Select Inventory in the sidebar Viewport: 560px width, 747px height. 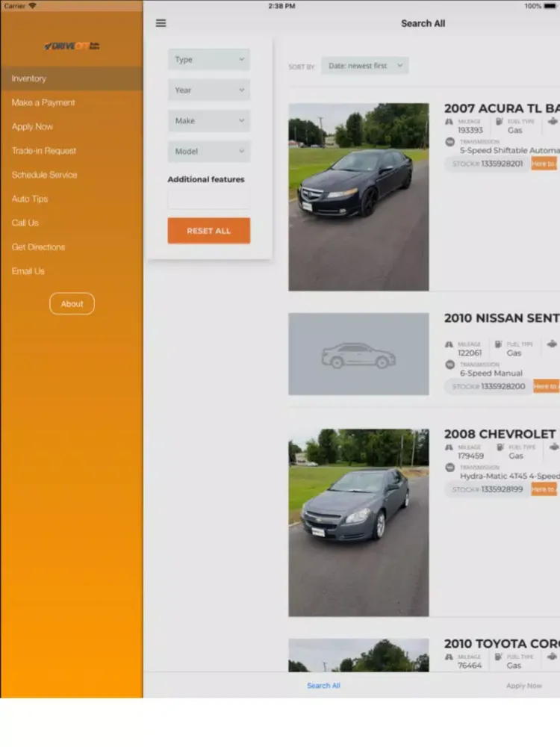coord(72,78)
